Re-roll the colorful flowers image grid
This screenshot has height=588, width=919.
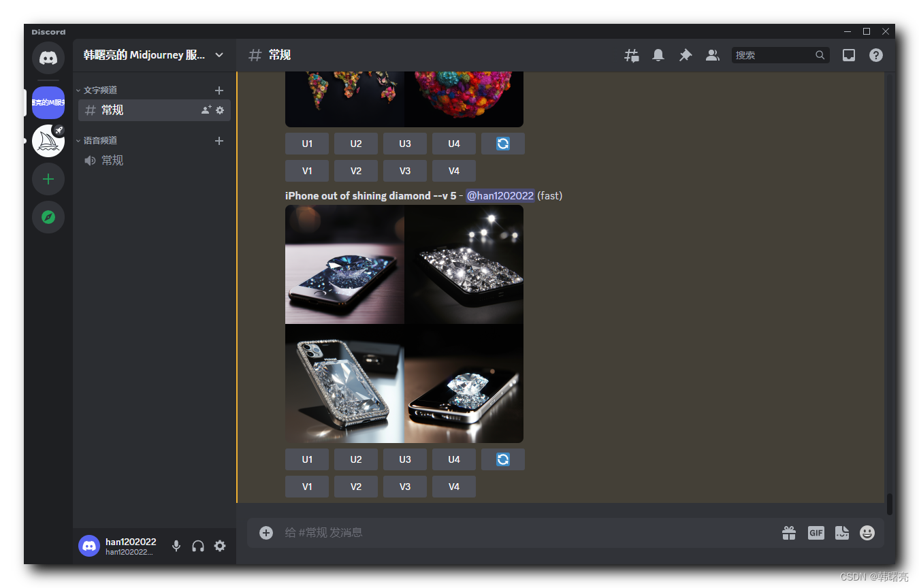tap(503, 144)
